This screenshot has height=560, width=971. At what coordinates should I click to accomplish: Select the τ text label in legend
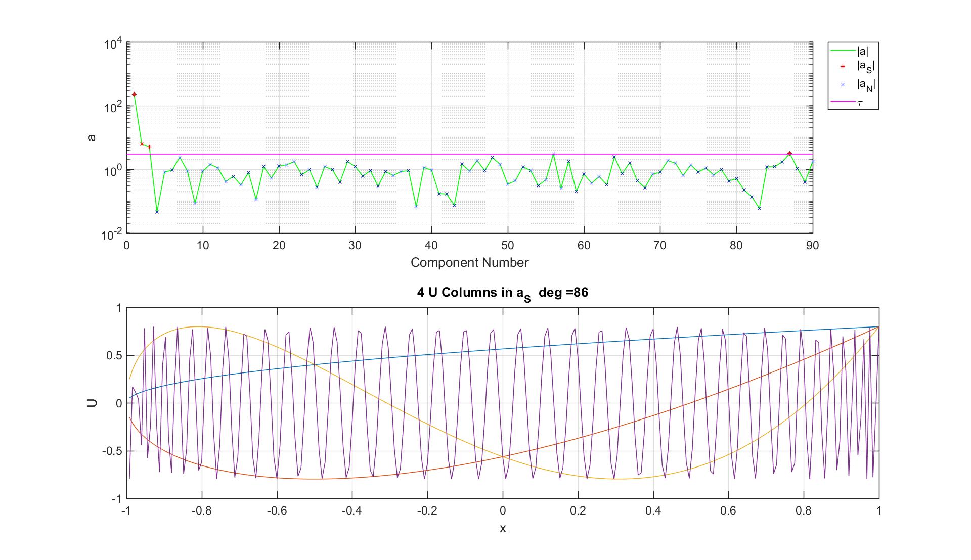tap(859, 103)
